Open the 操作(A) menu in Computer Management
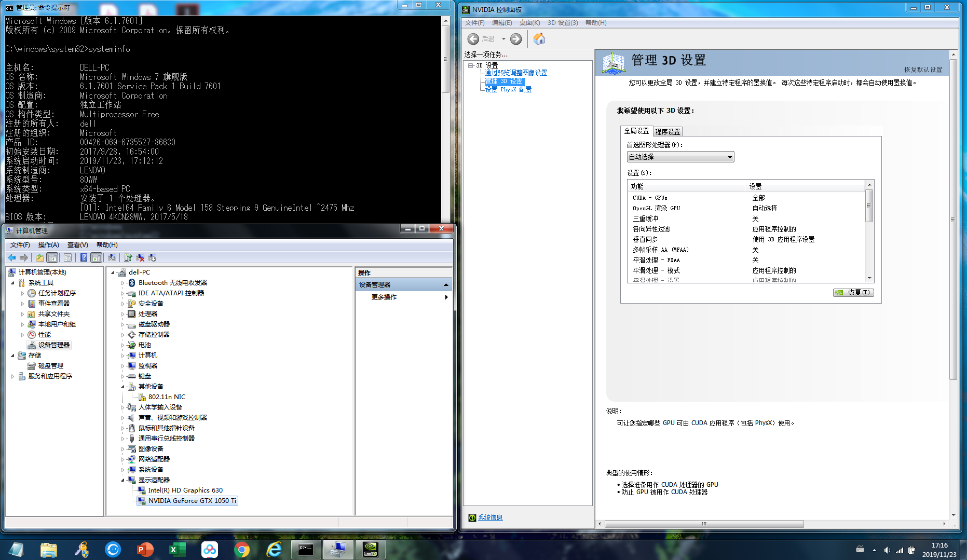The height and width of the screenshot is (560, 967). (48, 245)
